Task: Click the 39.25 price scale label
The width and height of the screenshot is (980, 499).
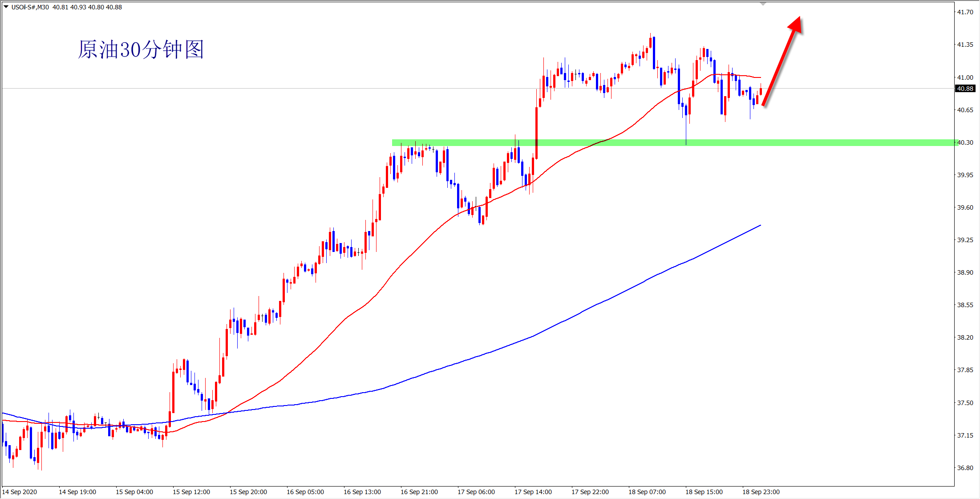Action: 965,240
